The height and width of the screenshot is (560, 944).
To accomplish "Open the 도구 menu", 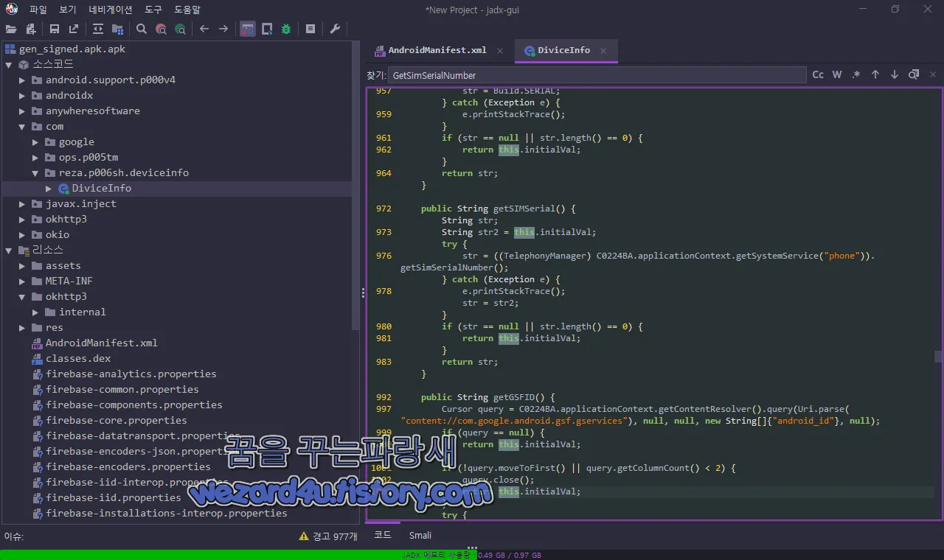I will [153, 10].
